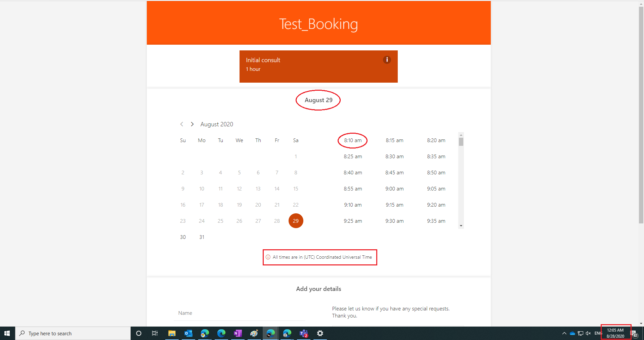The height and width of the screenshot is (340, 644).
Task: Show hidden tray icons chevron
Action: pos(564,333)
